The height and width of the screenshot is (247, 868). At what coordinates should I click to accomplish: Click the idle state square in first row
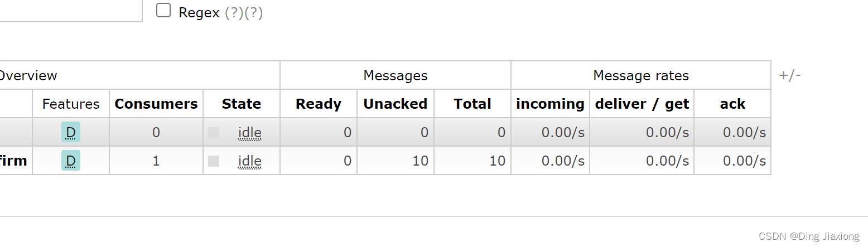(214, 133)
